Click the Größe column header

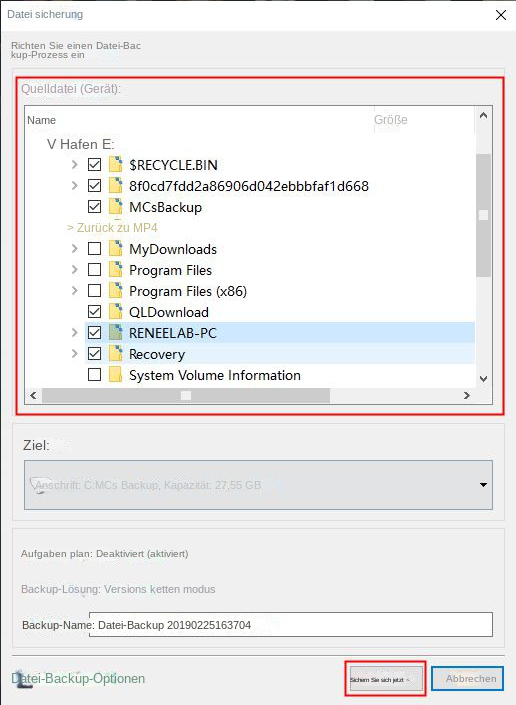(391, 120)
